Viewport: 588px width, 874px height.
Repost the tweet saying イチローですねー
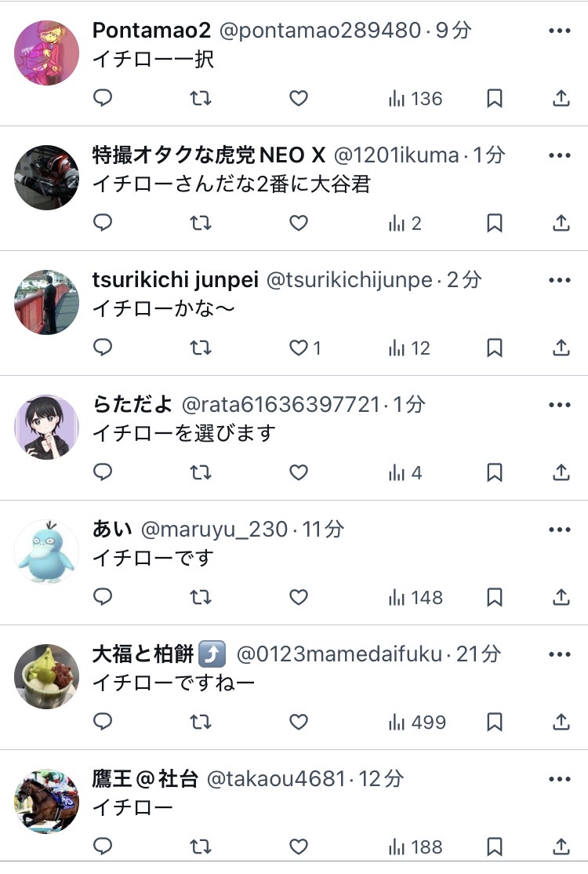(x=201, y=723)
